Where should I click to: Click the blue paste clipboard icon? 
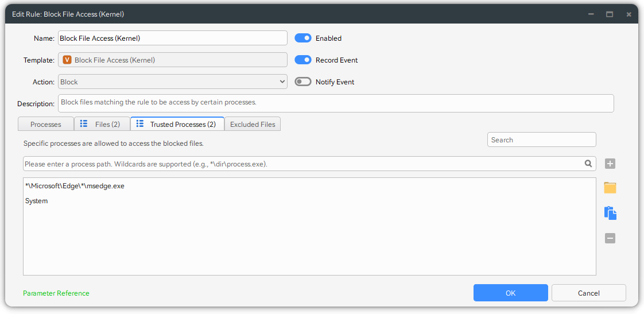coord(610,213)
